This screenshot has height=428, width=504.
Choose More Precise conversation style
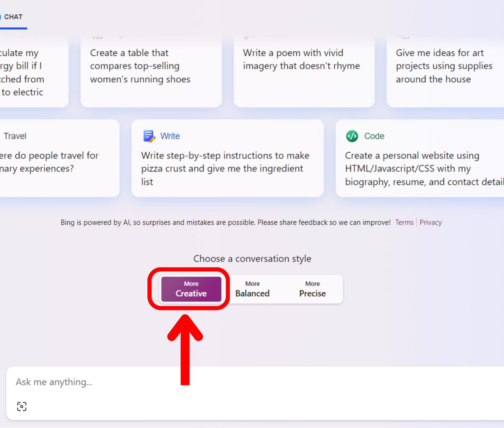coord(312,289)
